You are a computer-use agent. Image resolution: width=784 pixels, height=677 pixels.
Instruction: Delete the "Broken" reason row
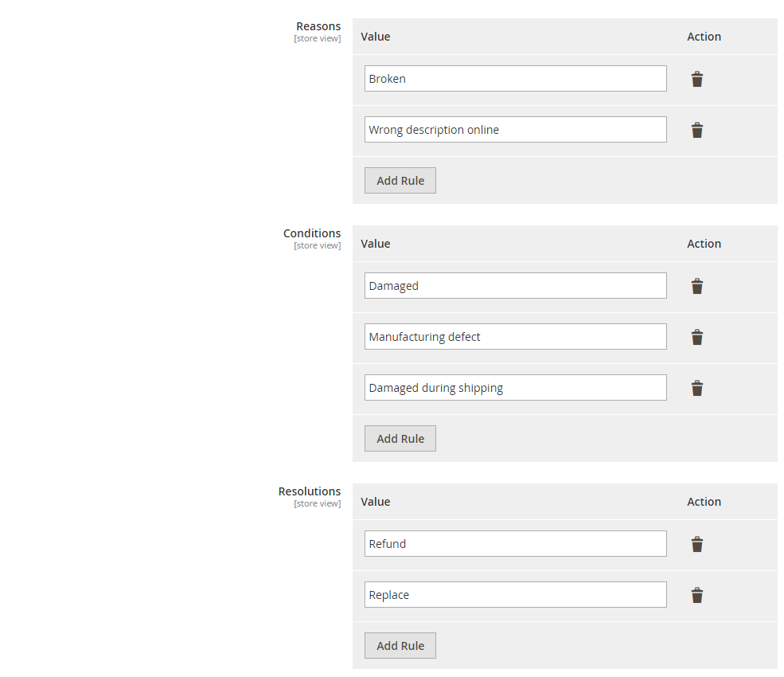(x=696, y=80)
